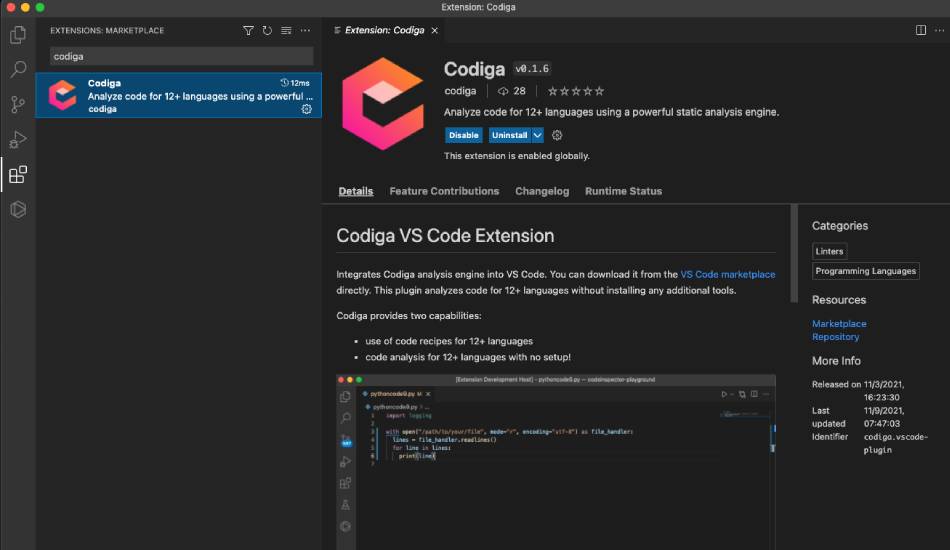
Task: Filter extensions with the funnel icon
Action: click(x=248, y=30)
